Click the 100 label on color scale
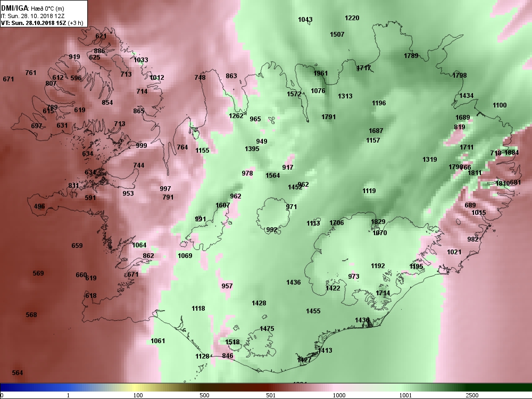Viewport: 532px width, 399px height. tap(138, 395)
